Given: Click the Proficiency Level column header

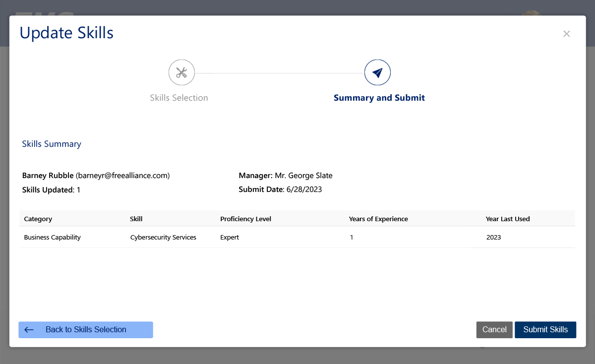Looking at the screenshot, I should [x=245, y=219].
